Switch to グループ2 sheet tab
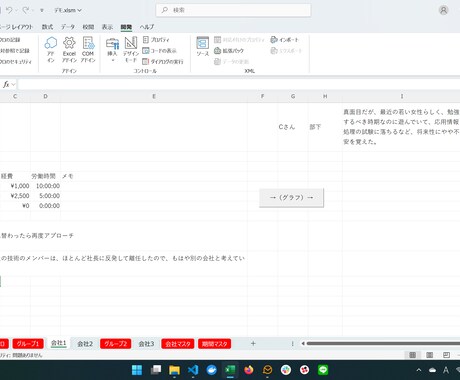 [115, 344]
